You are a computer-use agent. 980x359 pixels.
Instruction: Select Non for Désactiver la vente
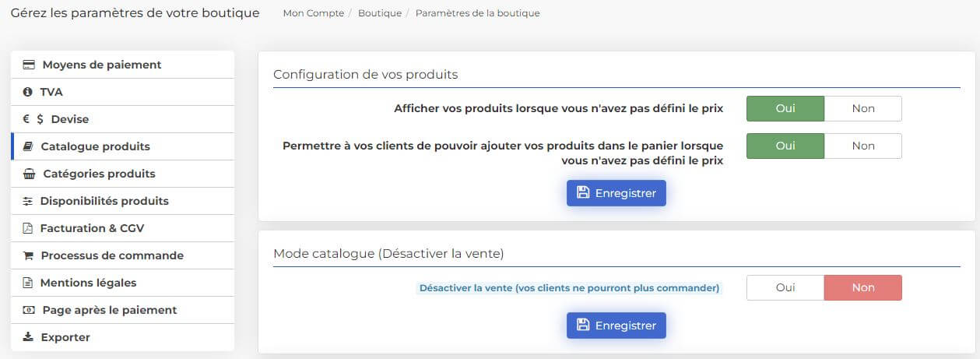(x=862, y=287)
